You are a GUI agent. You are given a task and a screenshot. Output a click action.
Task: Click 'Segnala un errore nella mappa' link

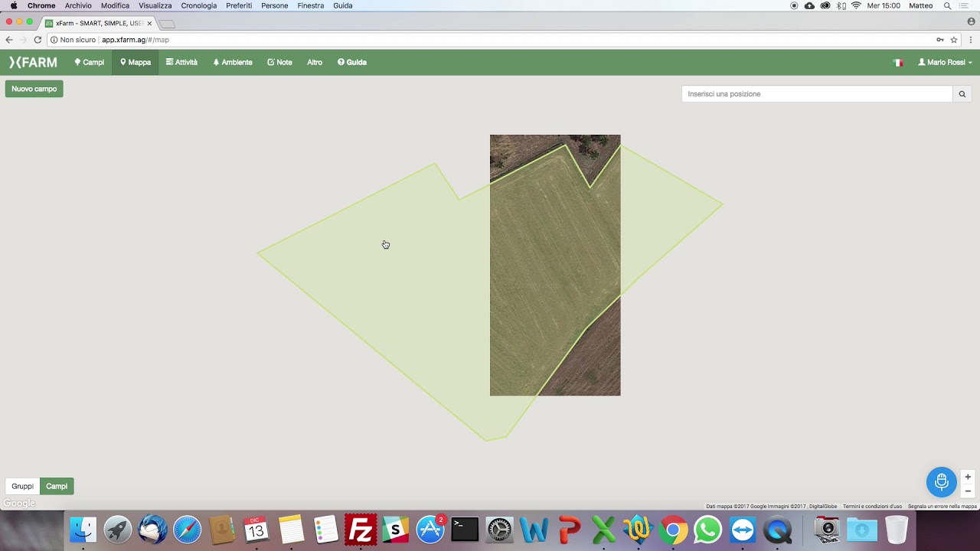coord(942,507)
